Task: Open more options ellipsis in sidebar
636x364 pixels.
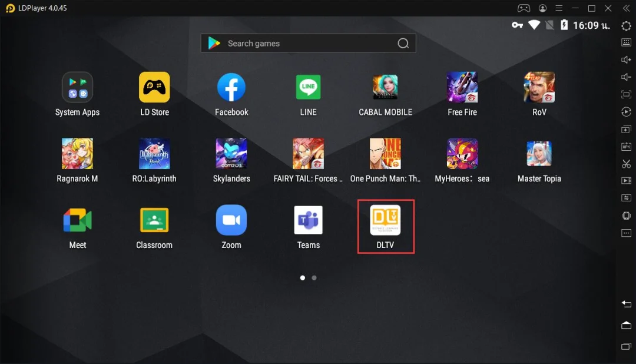Action: coord(626,233)
